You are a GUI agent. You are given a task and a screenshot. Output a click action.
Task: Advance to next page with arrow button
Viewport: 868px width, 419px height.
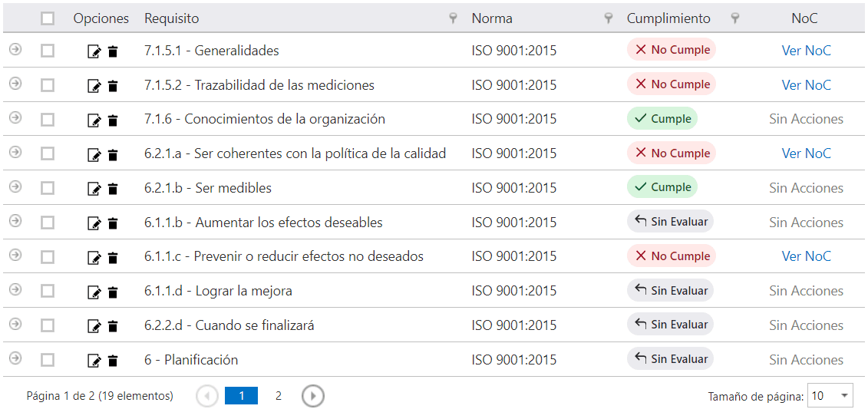313,396
